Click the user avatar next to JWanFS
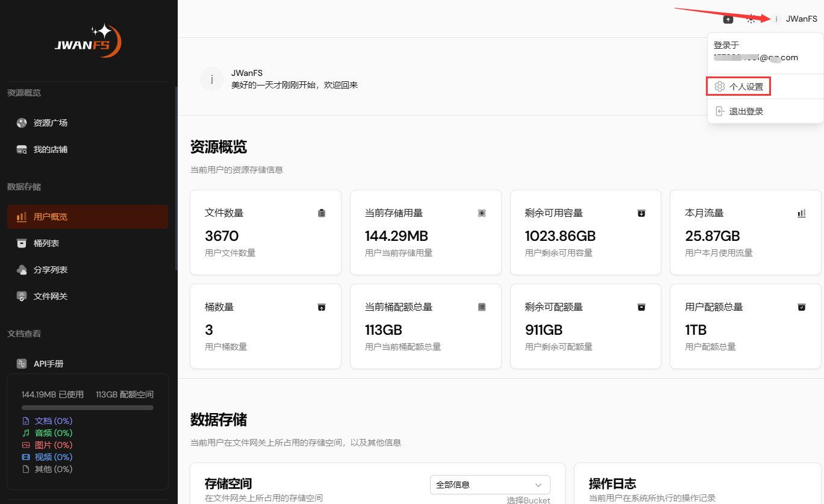 (776, 19)
